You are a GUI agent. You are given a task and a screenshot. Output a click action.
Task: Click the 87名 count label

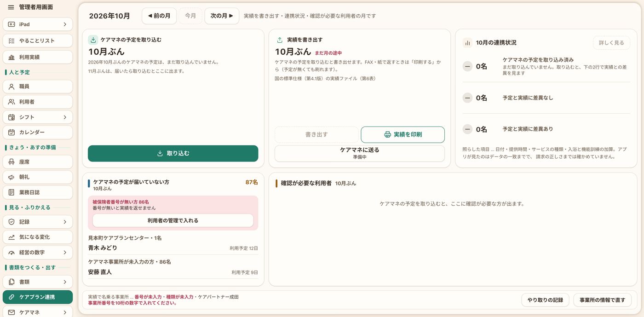click(252, 182)
